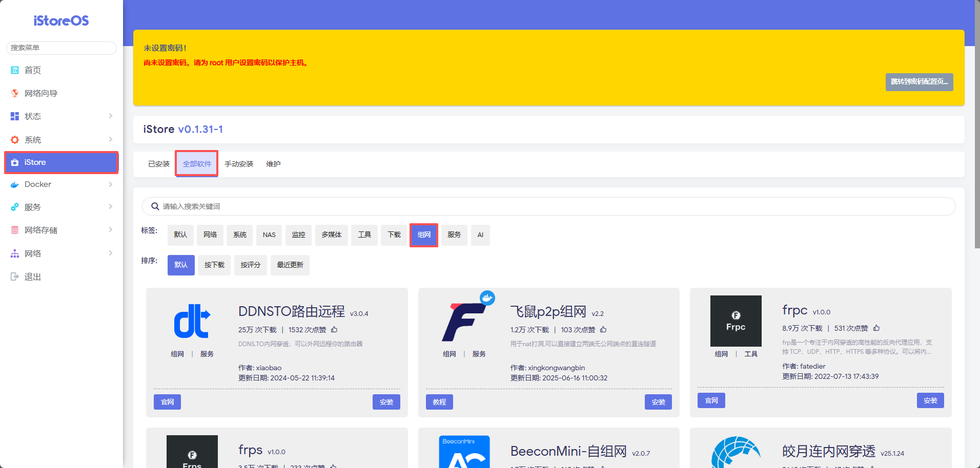This screenshot has width=980, height=468.
Task: Install frpc with 安装 button
Action: 930,400
